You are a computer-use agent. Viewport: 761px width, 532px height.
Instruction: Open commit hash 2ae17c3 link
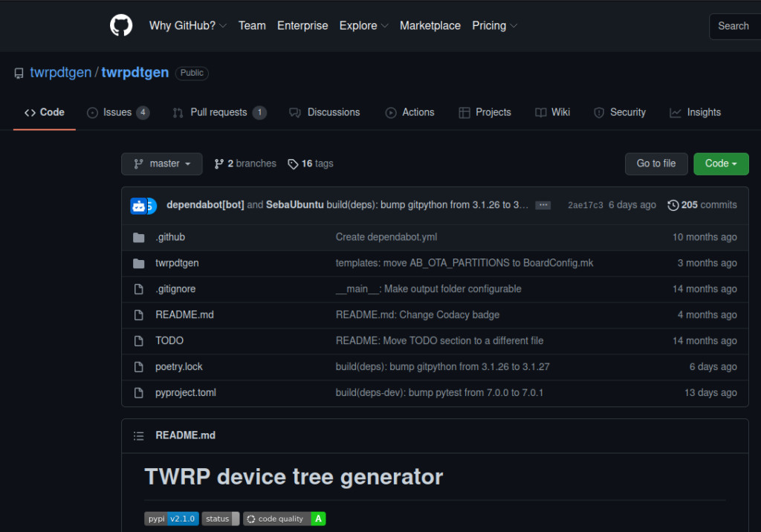pos(585,205)
